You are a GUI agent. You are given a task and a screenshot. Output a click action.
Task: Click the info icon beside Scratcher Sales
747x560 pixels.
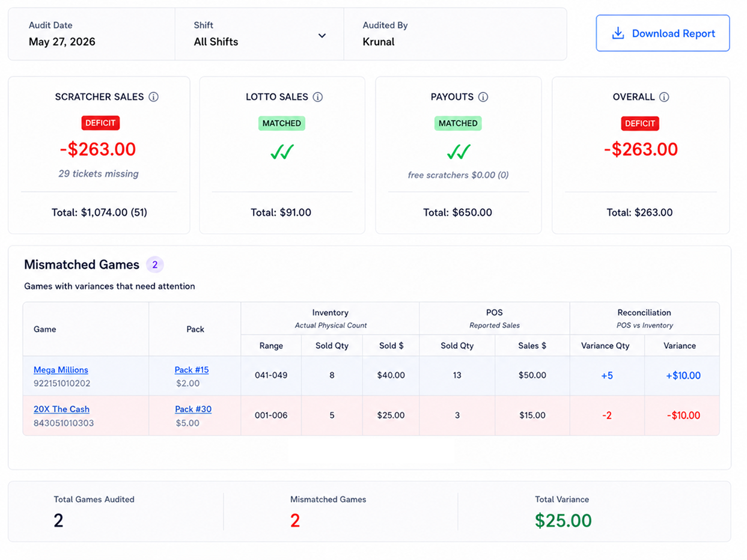coord(153,97)
